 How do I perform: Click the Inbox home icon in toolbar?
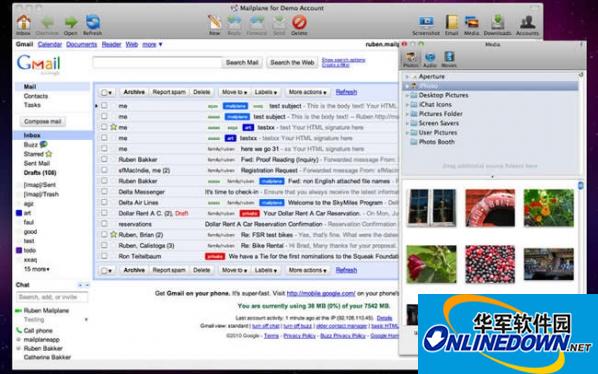[x=24, y=22]
